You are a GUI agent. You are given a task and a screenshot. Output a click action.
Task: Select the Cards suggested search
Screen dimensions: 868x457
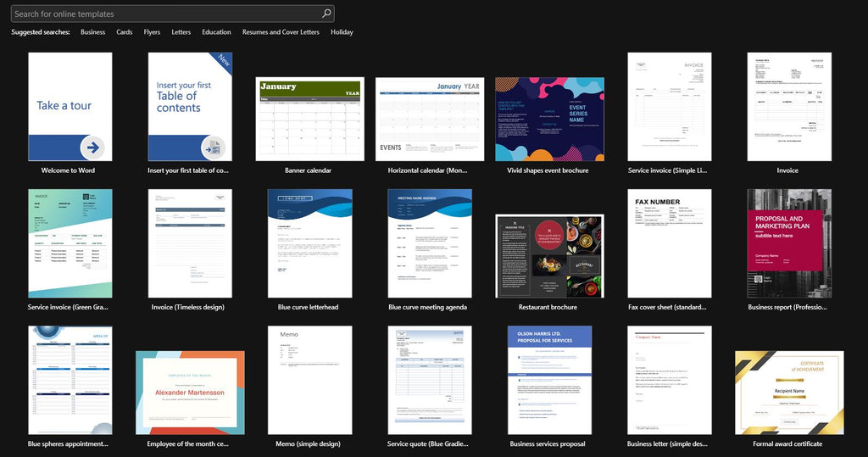(125, 32)
